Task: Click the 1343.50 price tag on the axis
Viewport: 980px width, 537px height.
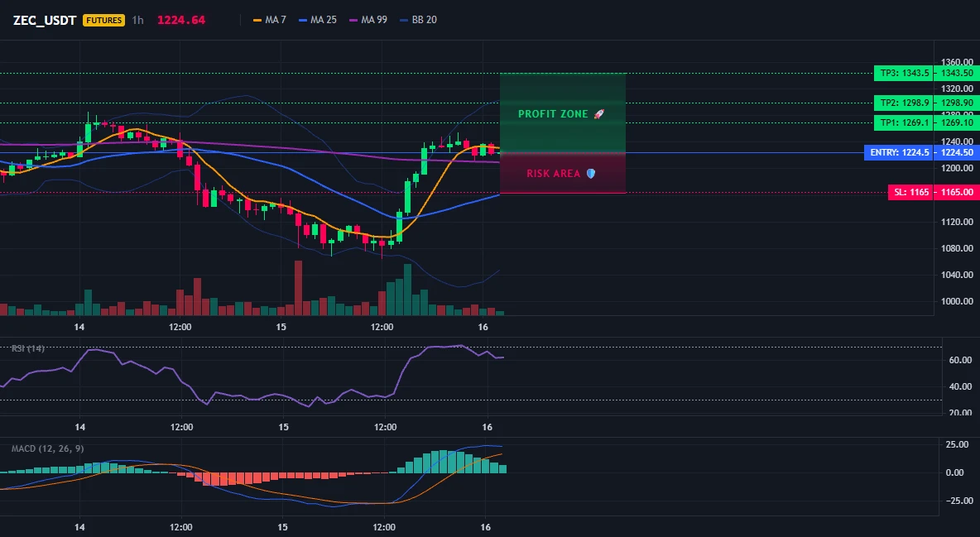Action: pyautogui.click(x=957, y=73)
